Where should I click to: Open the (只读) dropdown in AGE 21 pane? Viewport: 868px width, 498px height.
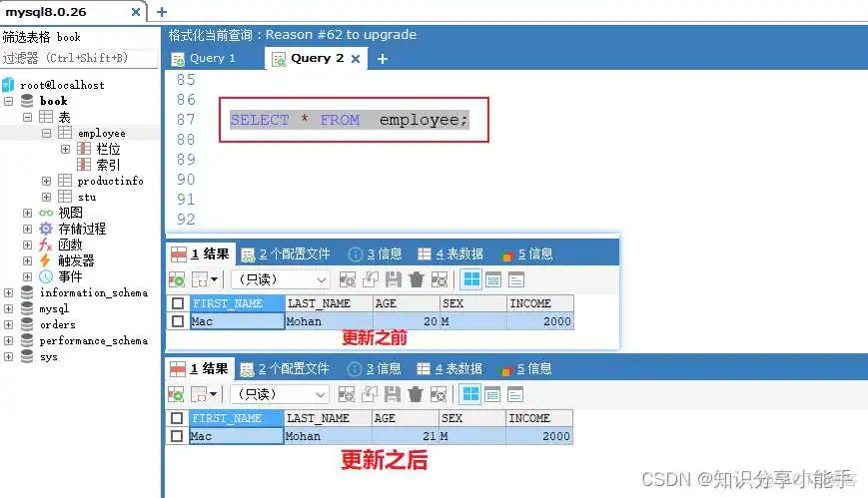point(279,394)
